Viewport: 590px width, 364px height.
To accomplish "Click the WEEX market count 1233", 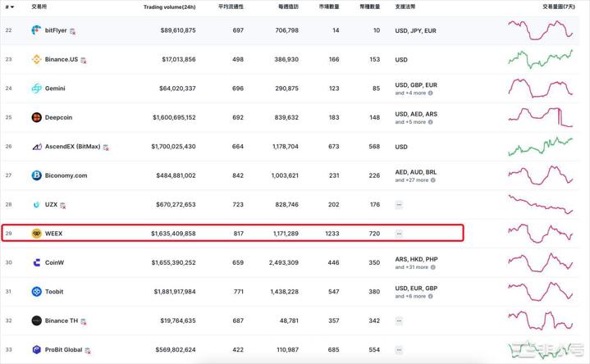I will [x=332, y=234].
